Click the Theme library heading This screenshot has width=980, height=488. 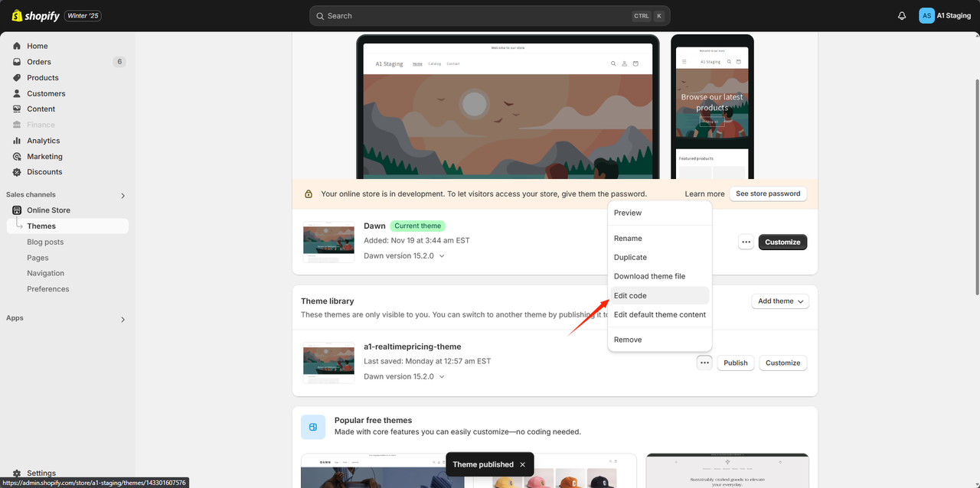(328, 301)
